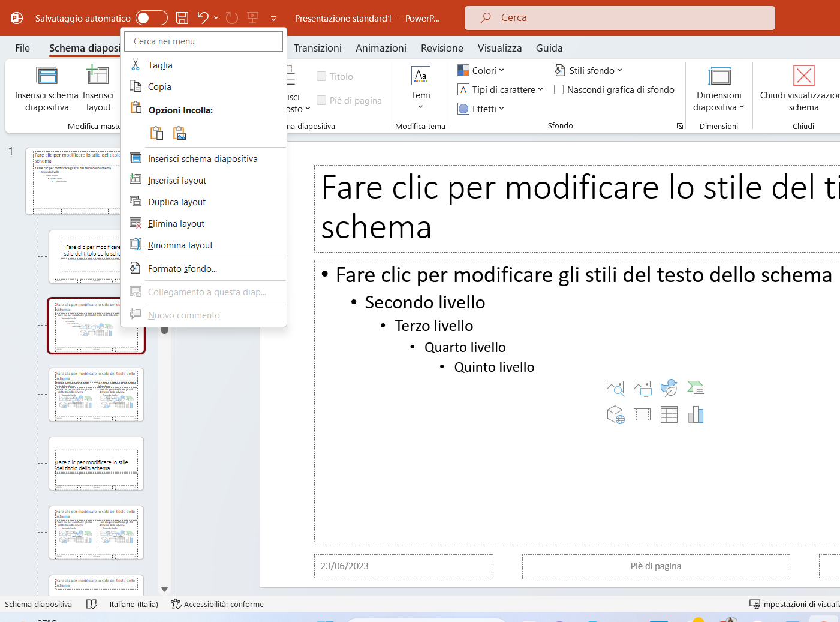This screenshot has width=840, height=622.
Task: Click the Save icon in title bar
Action: tap(182, 18)
